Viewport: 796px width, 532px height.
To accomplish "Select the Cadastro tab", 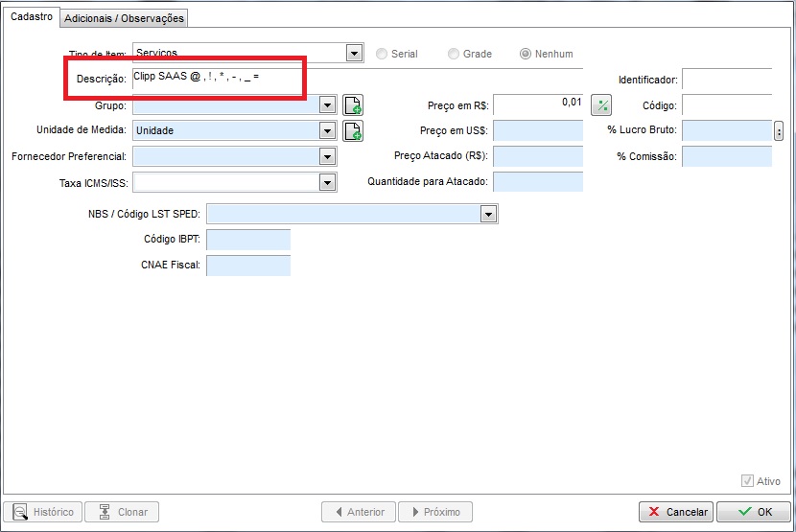I will 31,17.
